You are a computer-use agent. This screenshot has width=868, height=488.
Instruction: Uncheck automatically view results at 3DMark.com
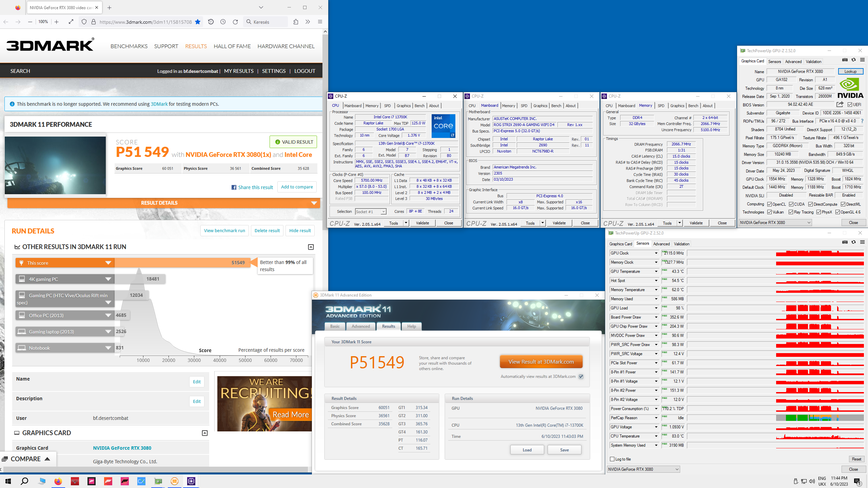tap(581, 377)
